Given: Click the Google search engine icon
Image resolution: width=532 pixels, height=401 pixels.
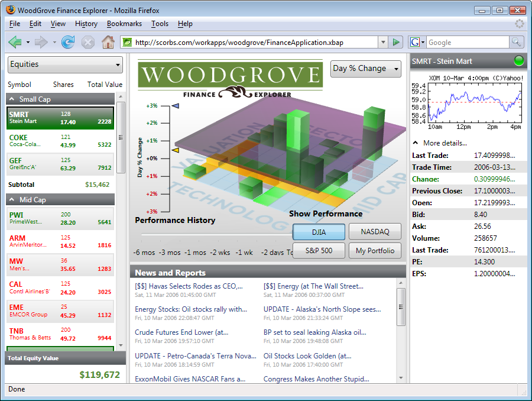Looking at the screenshot, I should click(415, 42).
